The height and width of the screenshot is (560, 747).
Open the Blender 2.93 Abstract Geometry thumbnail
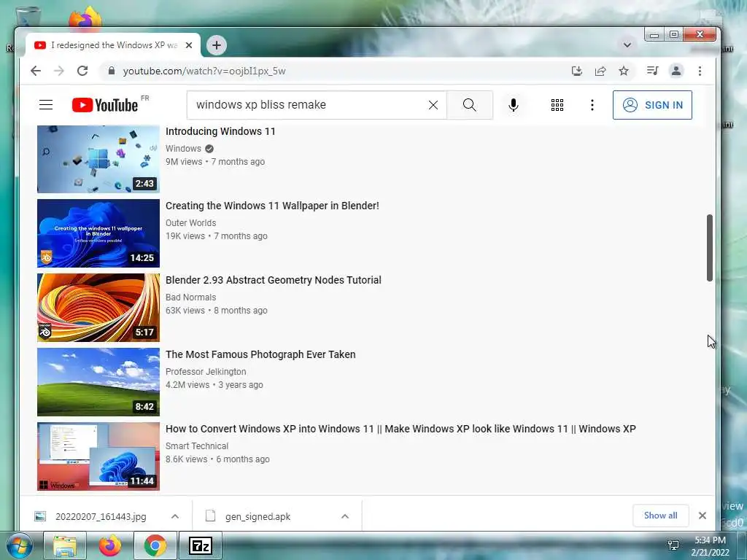pos(98,308)
